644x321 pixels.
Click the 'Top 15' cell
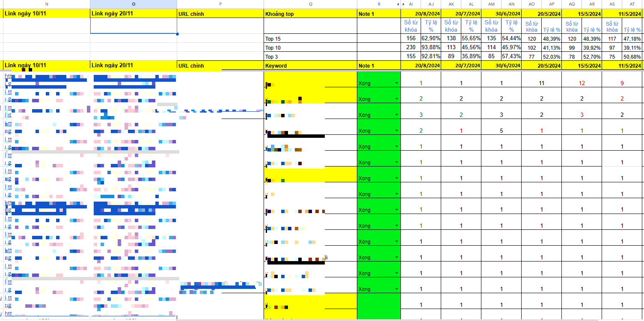[310, 39]
